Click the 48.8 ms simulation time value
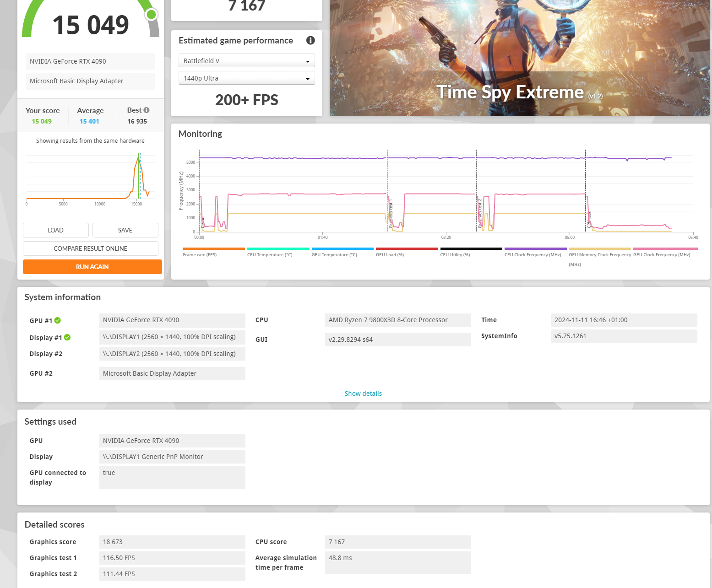 point(398,563)
